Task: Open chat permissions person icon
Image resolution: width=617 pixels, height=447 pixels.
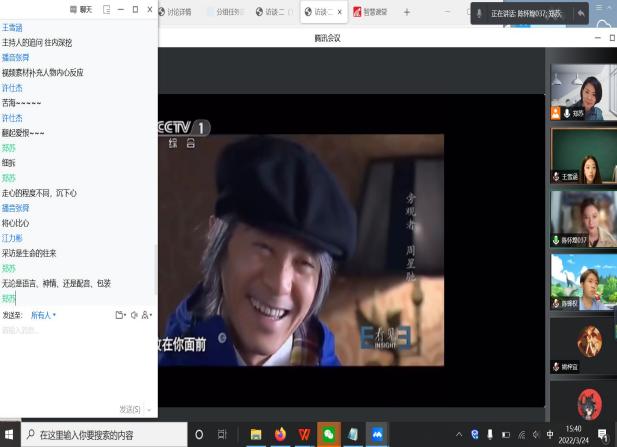Action: click(147, 315)
